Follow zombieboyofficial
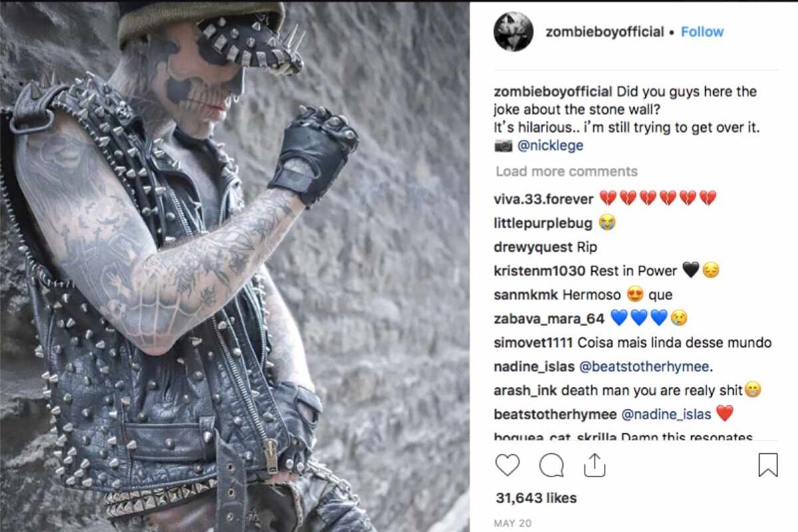798x532 pixels. click(702, 32)
